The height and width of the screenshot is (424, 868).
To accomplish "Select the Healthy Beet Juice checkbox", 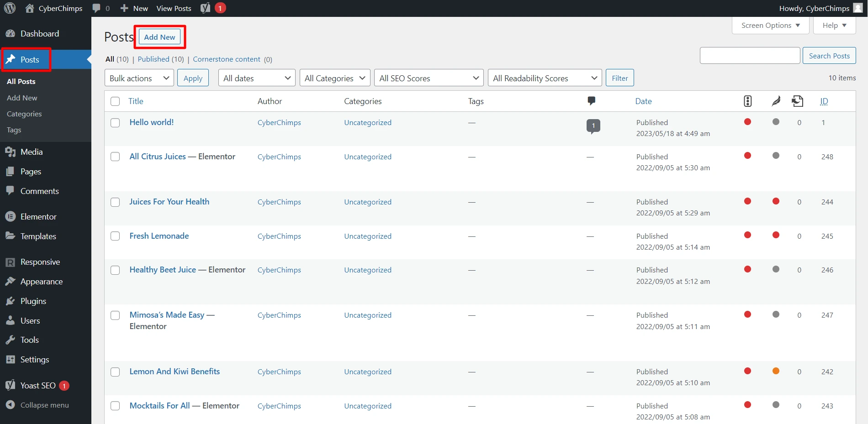I will pos(115,270).
